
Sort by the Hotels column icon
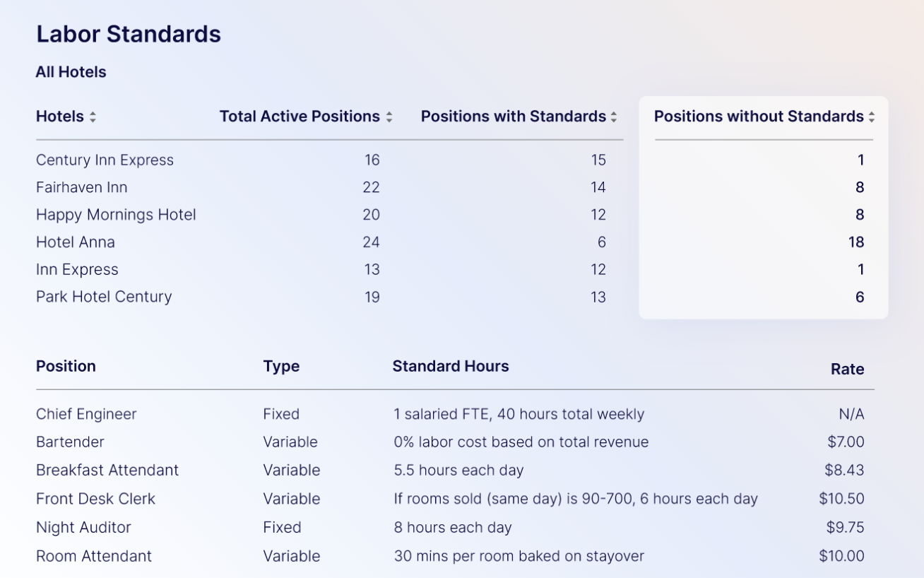93,117
